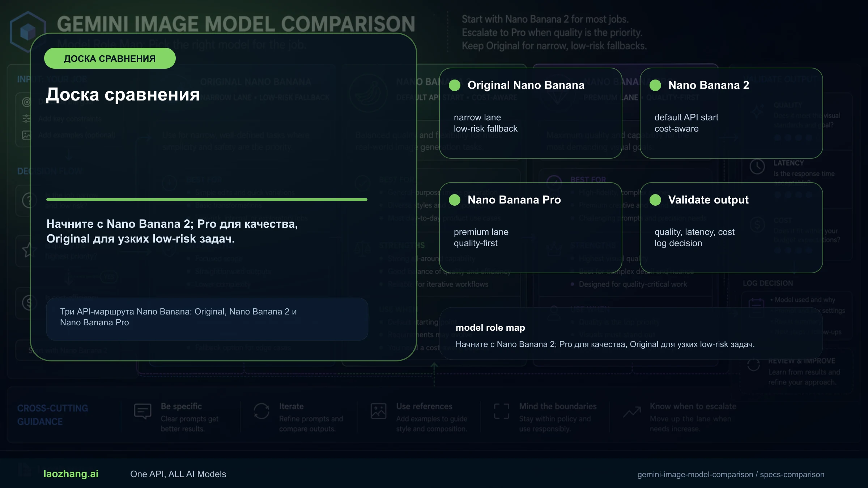Click the Review & Improve refresh icon
868x488 pixels.
753,364
